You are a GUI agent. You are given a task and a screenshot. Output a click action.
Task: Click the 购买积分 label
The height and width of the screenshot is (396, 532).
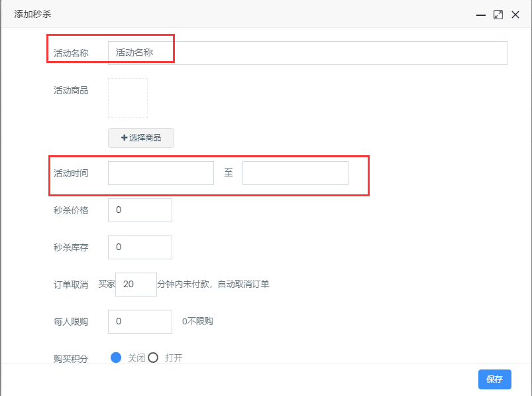point(71,359)
